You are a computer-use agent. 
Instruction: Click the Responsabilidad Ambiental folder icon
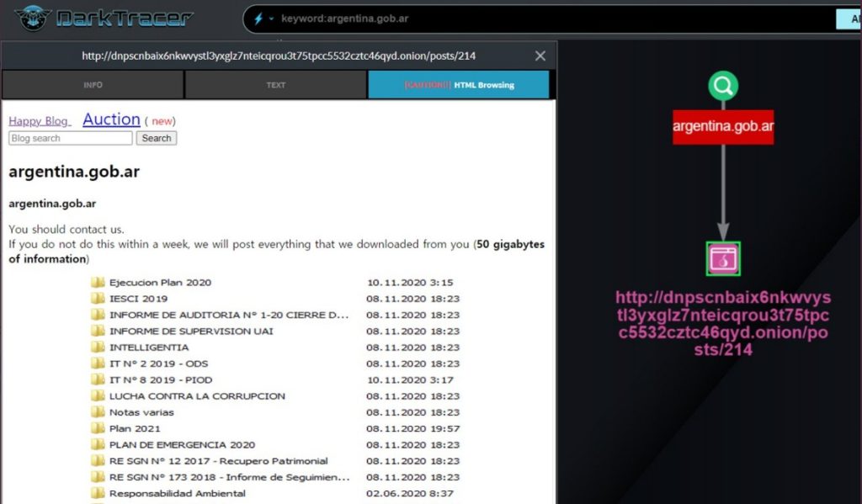(98, 493)
